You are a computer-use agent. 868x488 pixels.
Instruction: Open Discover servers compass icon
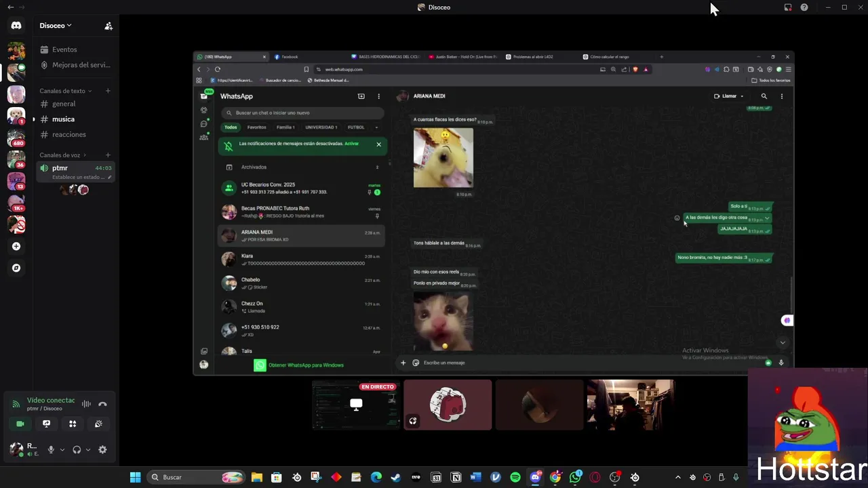[x=16, y=268]
